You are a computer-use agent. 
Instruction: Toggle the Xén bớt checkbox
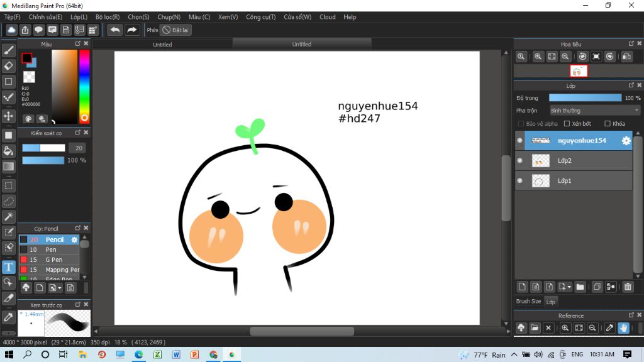coord(567,124)
